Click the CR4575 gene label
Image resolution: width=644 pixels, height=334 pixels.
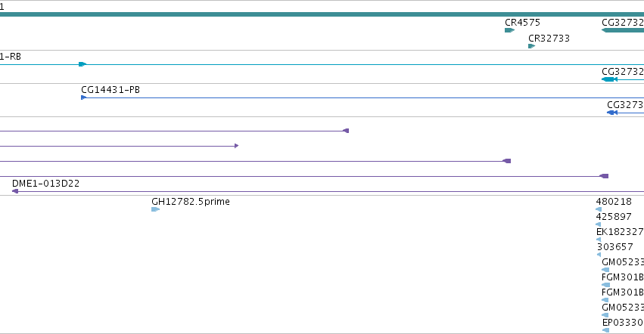click(x=522, y=23)
